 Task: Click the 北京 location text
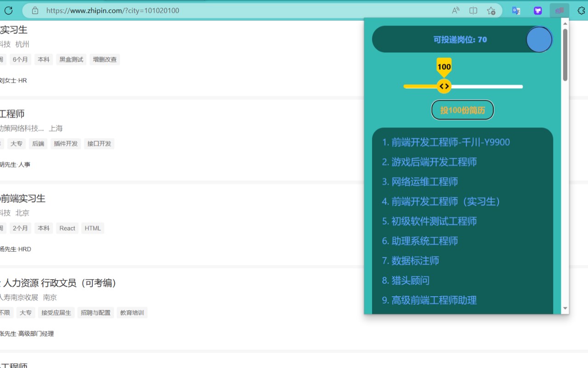click(22, 213)
